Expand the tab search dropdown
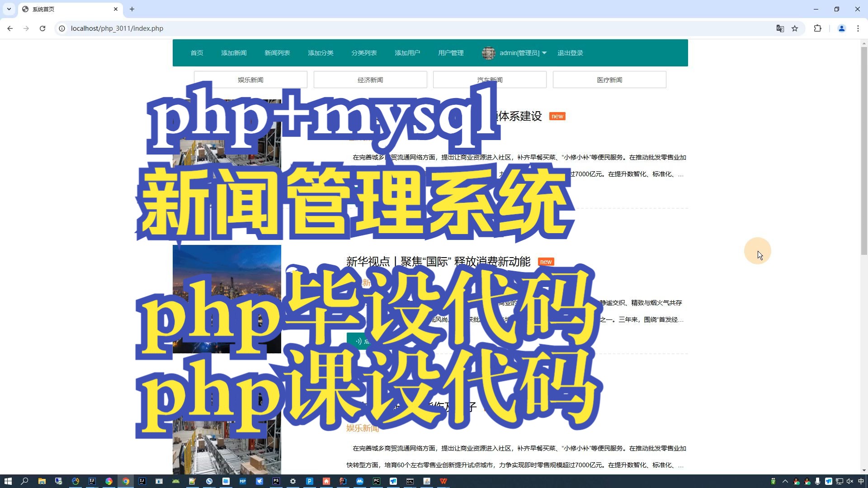The height and width of the screenshot is (488, 868). click(9, 9)
